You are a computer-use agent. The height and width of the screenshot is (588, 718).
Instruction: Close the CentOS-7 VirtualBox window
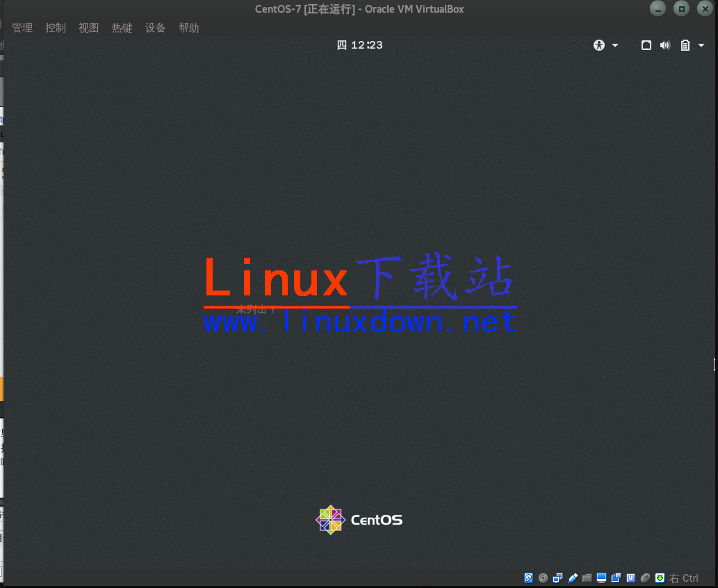[x=705, y=9]
